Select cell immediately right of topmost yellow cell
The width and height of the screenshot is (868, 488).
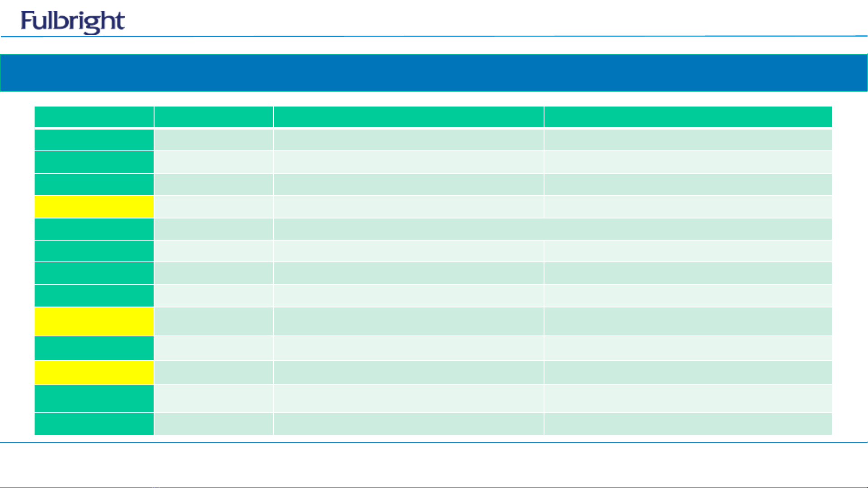[213, 206]
